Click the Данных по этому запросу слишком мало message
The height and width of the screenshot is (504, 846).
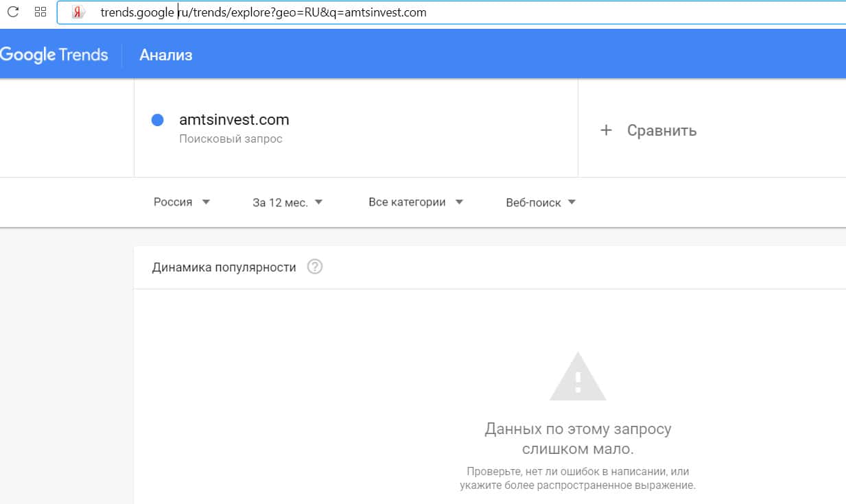578,439
